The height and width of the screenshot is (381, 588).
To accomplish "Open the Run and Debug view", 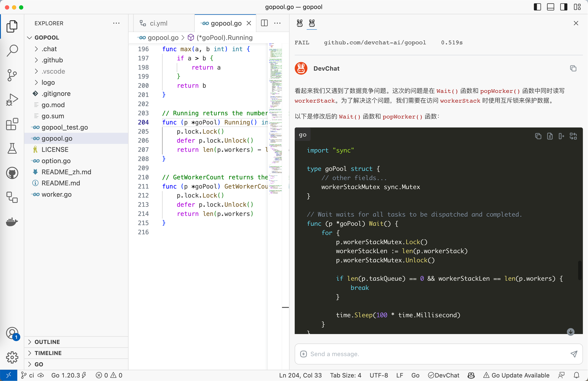I will [x=12, y=100].
